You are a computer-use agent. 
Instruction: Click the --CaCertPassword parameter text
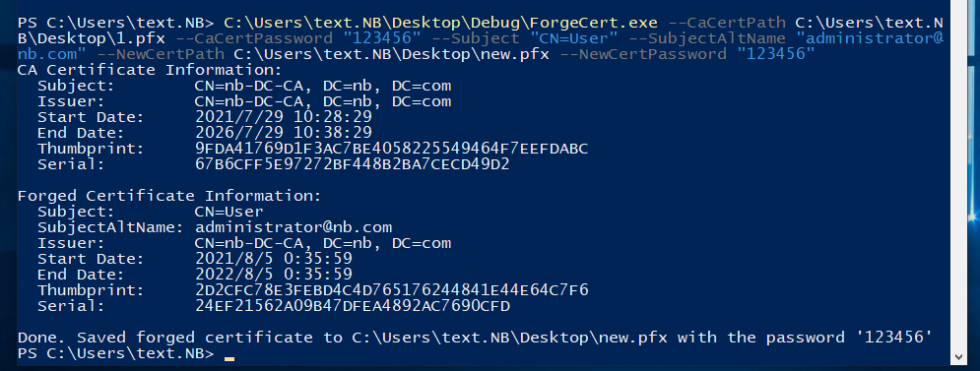pos(254,38)
